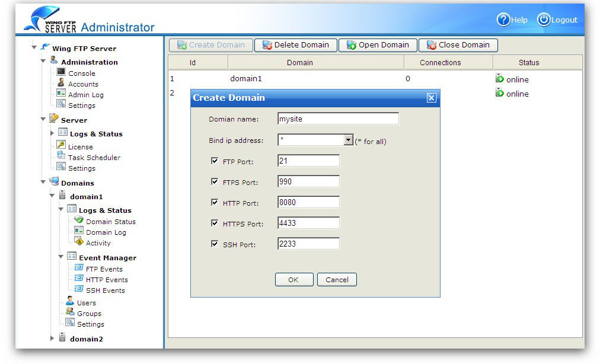Click the Delete Domain toolbar button
This screenshot has width=600, height=364.
point(295,45)
